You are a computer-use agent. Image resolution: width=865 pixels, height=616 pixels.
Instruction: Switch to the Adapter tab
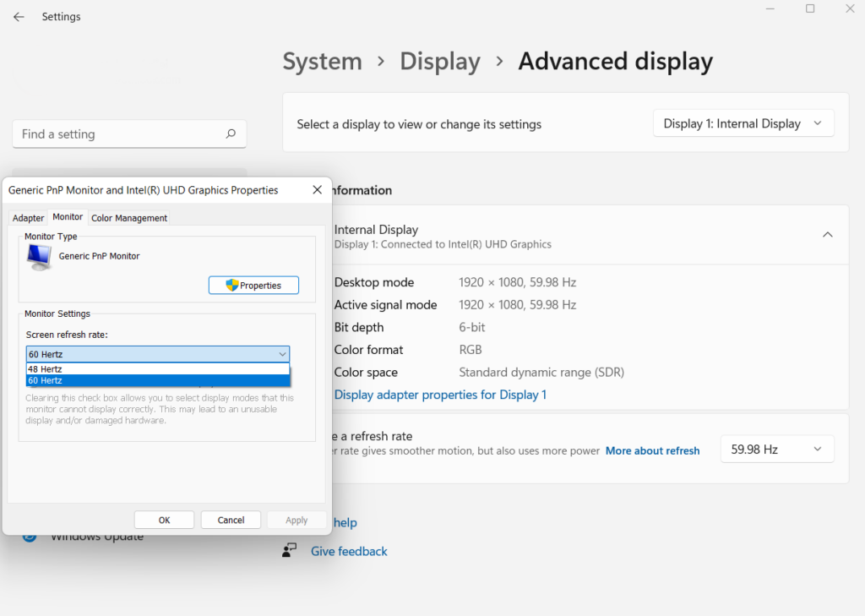(28, 217)
